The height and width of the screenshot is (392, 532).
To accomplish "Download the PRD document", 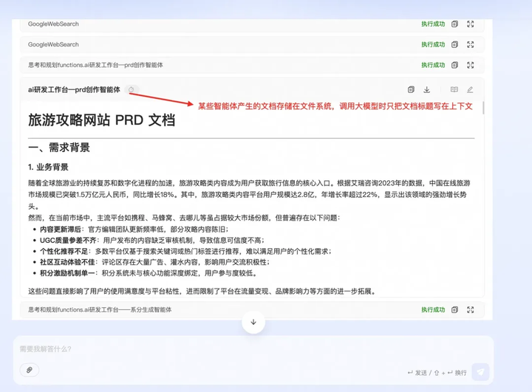I will pos(427,89).
